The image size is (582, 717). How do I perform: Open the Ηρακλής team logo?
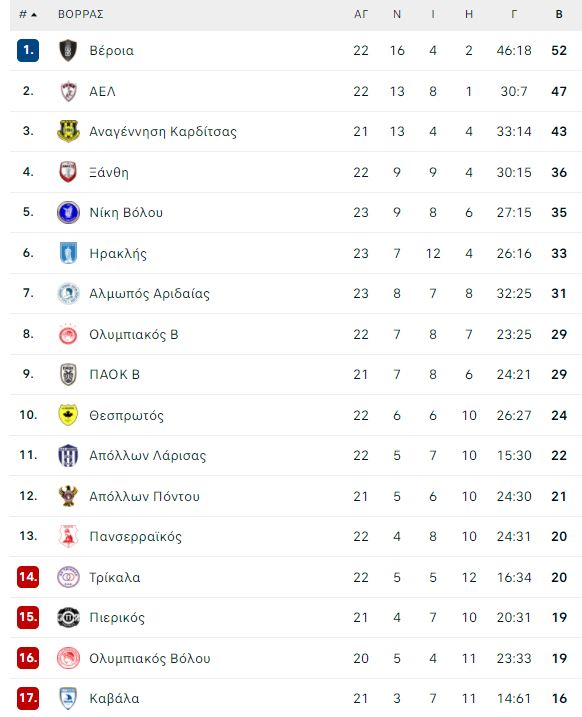click(68, 253)
